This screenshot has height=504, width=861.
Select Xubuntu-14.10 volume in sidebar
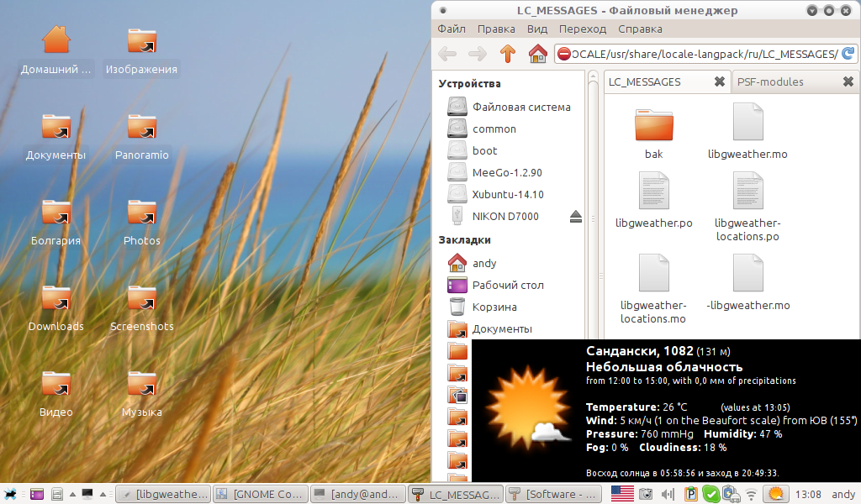[507, 195]
